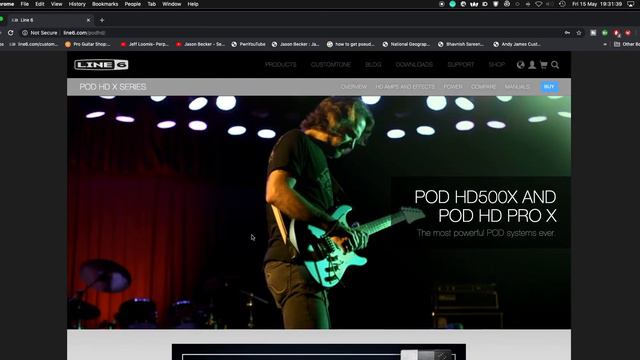The height and width of the screenshot is (360, 640).
Task: Close the Line 6 tab
Action: tap(88, 20)
